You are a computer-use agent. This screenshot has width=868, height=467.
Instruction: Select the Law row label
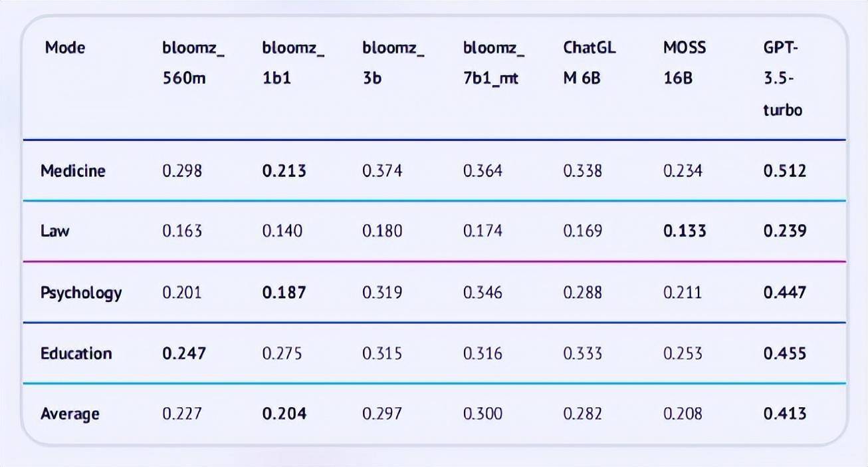click(55, 232)
